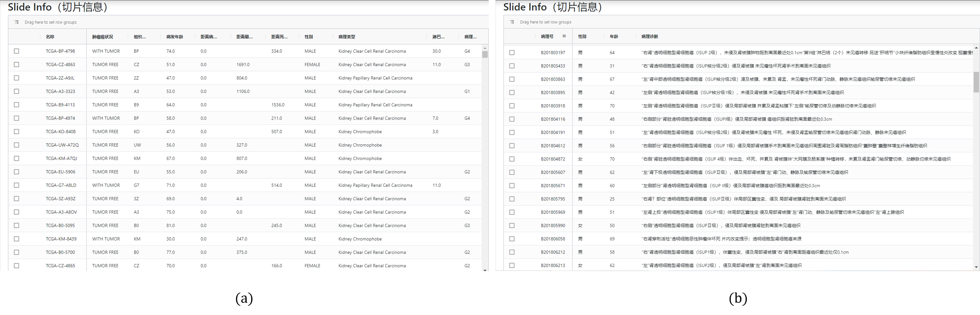Click the value 1691.0 in the TCGA-CZ-4863 row
980x315 pixels.
tap(243, 65)
